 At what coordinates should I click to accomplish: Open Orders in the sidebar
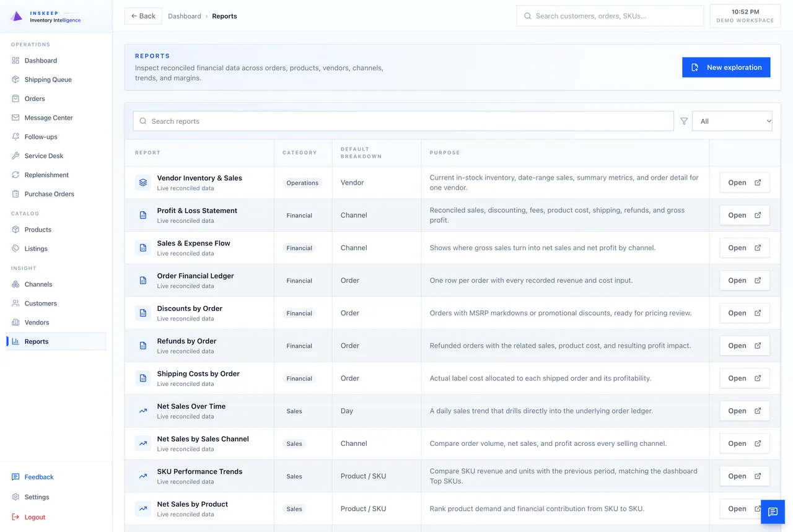56,98
